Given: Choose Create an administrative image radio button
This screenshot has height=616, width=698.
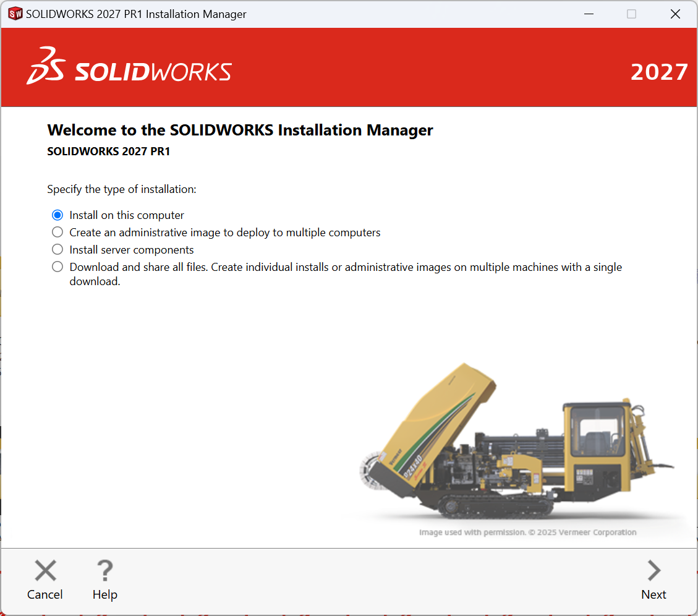Looking at the screenshot, I should tap(57, 232).
